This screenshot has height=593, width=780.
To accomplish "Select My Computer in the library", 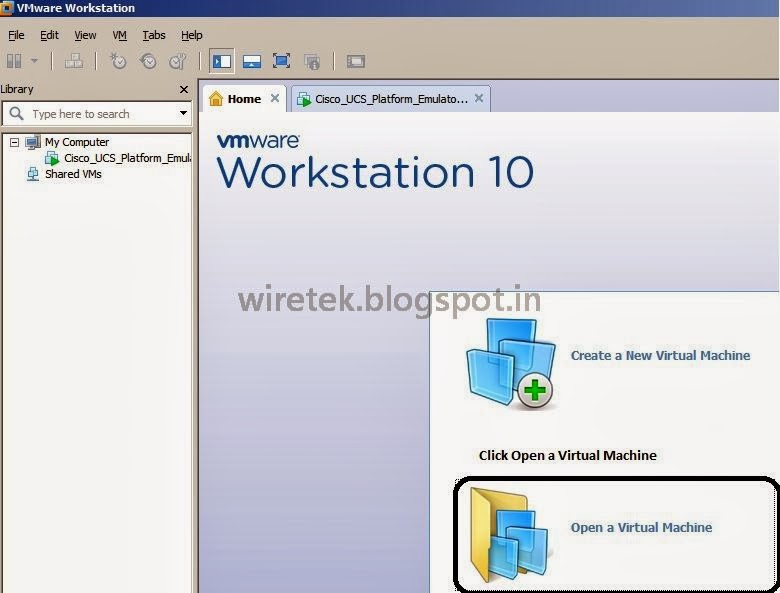I will tap(77, 142).
